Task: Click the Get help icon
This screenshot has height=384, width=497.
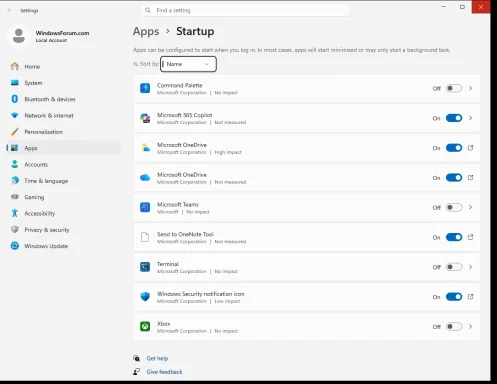Action: tap(137, 358)
